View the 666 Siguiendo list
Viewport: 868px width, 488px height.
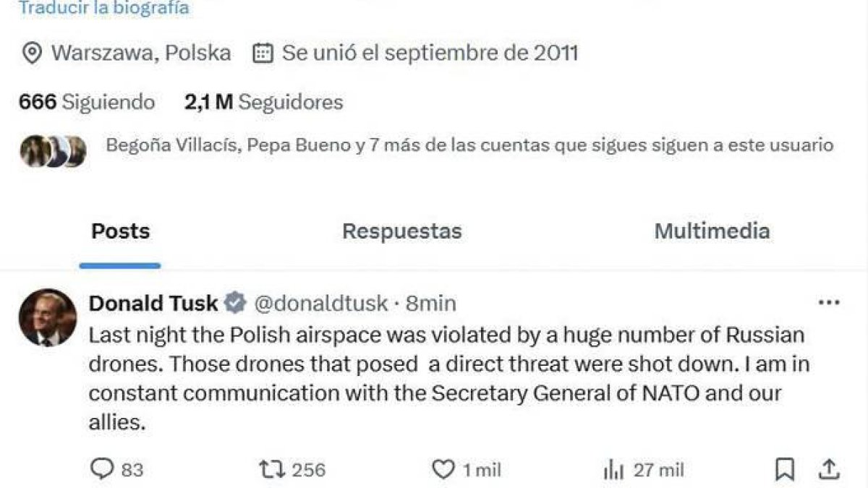[x=86, y=102]
